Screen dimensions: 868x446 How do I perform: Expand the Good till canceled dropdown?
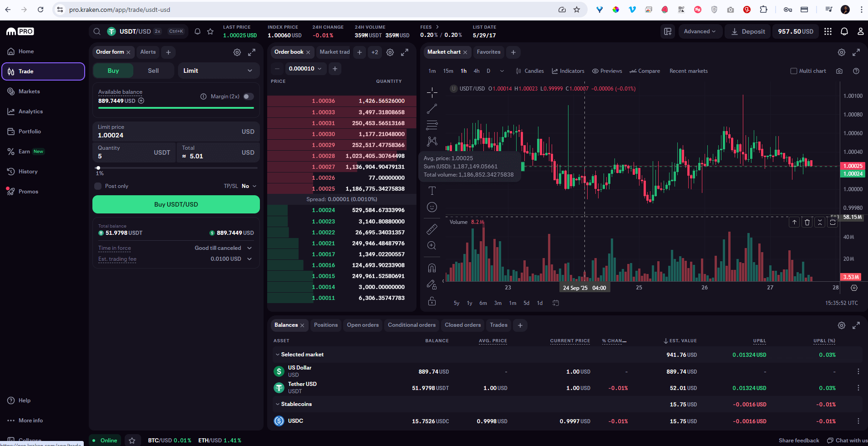click(249, 248)
